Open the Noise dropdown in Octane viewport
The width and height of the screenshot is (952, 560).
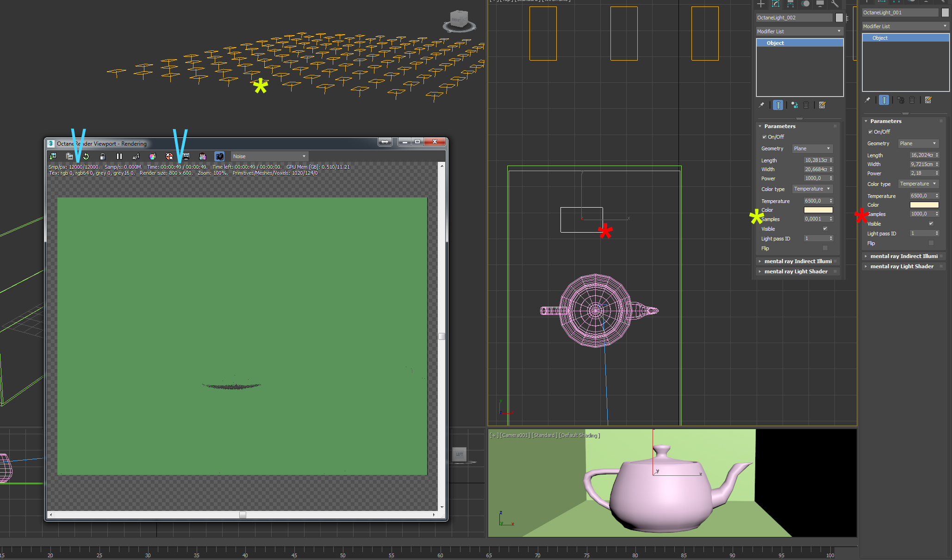tap(269, 156)
